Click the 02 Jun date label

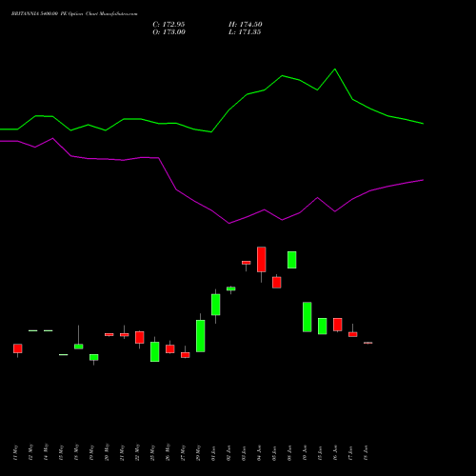[228, 453]
